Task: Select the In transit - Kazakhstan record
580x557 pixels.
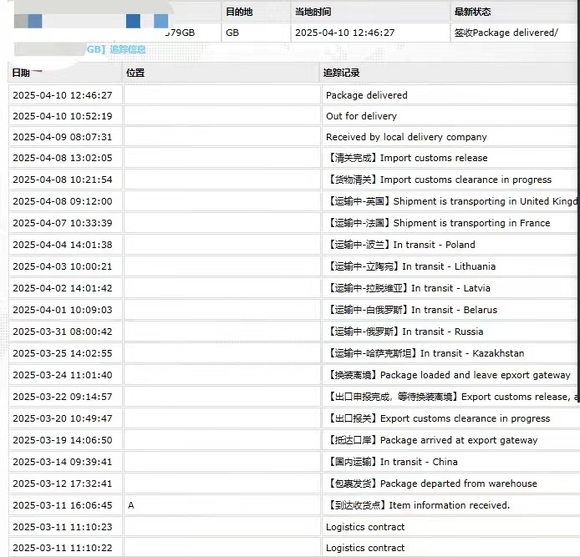Action: (425, 353)
